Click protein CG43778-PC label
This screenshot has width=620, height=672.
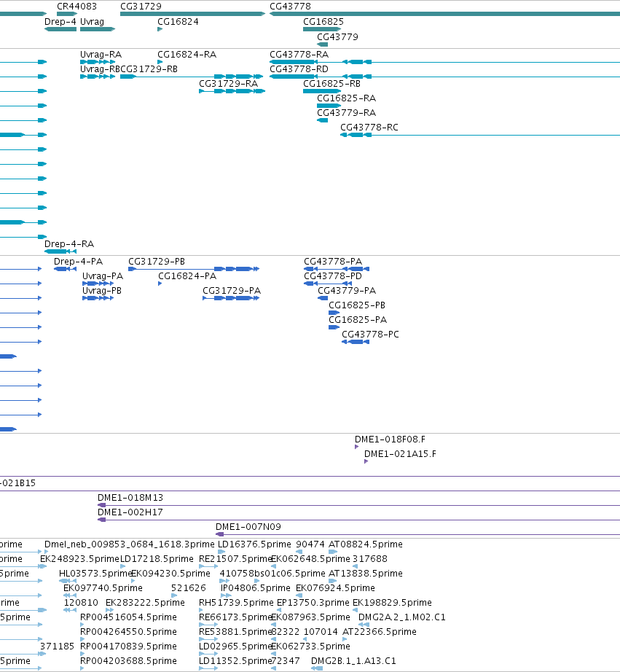click(x=370, y=335)
